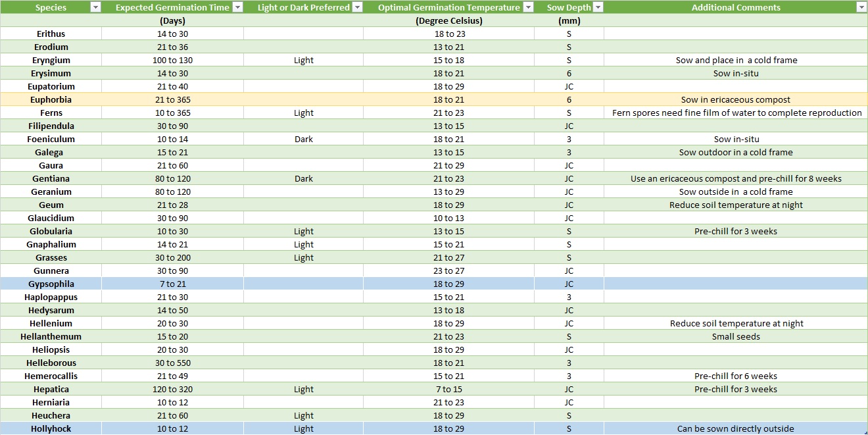Click the (mm) unit cell

(x=569, y=20)
